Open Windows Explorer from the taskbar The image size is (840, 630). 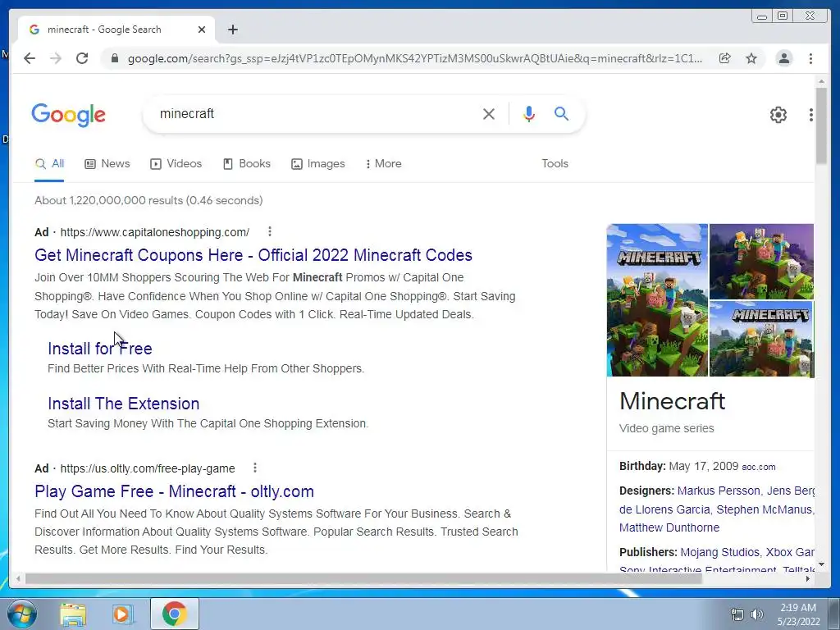(x=73, y=614)
